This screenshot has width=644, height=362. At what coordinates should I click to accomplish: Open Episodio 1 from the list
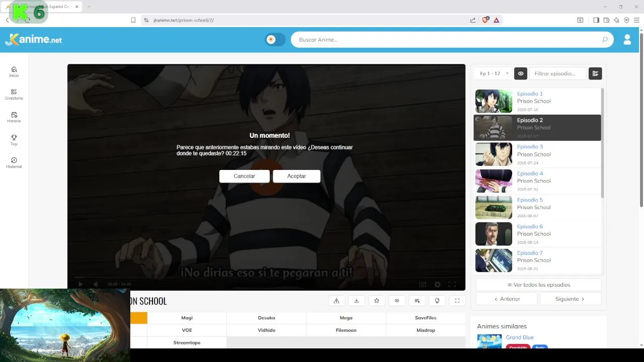(x=537, y=101)
